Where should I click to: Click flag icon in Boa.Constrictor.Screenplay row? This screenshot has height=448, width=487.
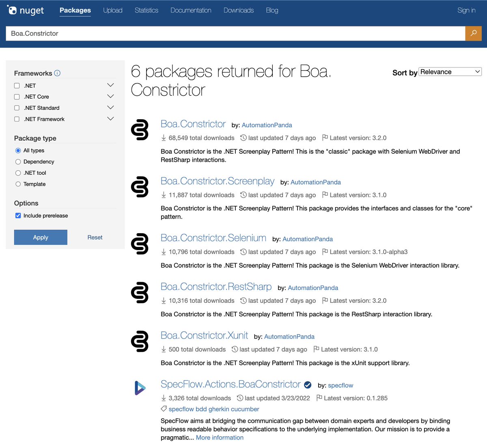pyautogui.click(x=325, y=195)
